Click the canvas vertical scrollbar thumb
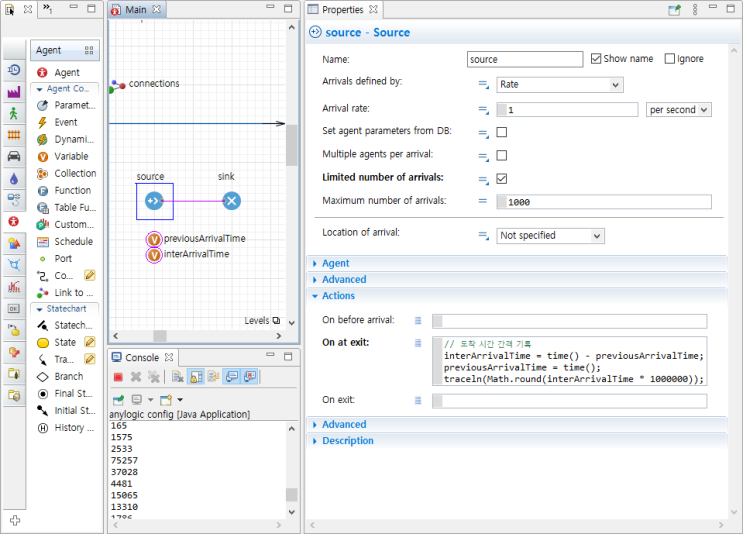 point(291,145)
